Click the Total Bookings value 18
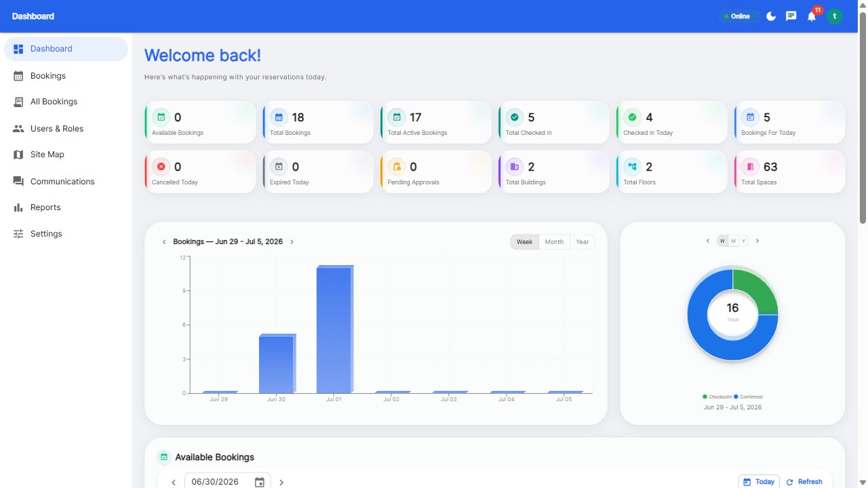868x488 pixels. pyautogui.click(x=298, y=117)
